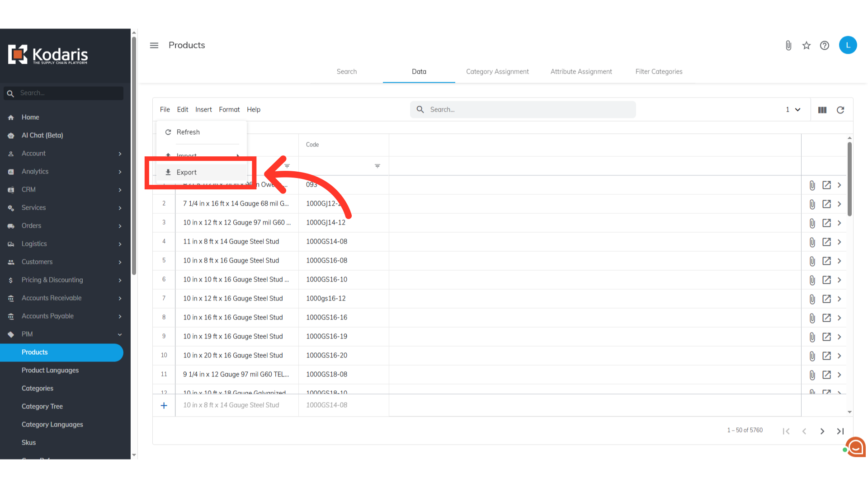Click the add new row plus icon
This screenshot has width=868, height=488.
tap(164, 405)
